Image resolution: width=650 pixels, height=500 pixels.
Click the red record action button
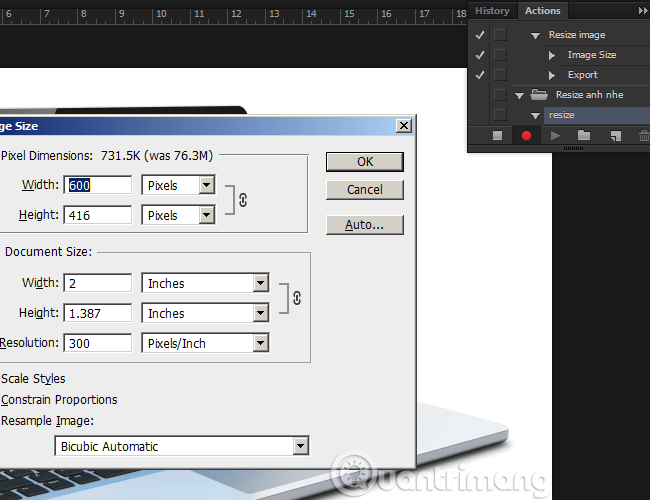click(x=526, y=136)
